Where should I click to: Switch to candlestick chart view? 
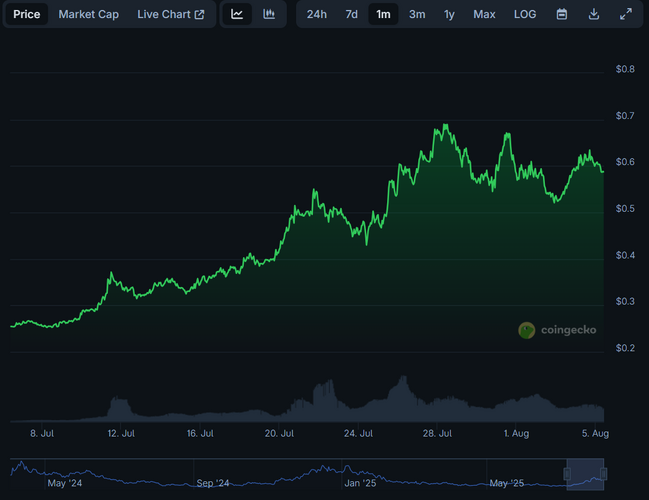[x=269, y=14]
